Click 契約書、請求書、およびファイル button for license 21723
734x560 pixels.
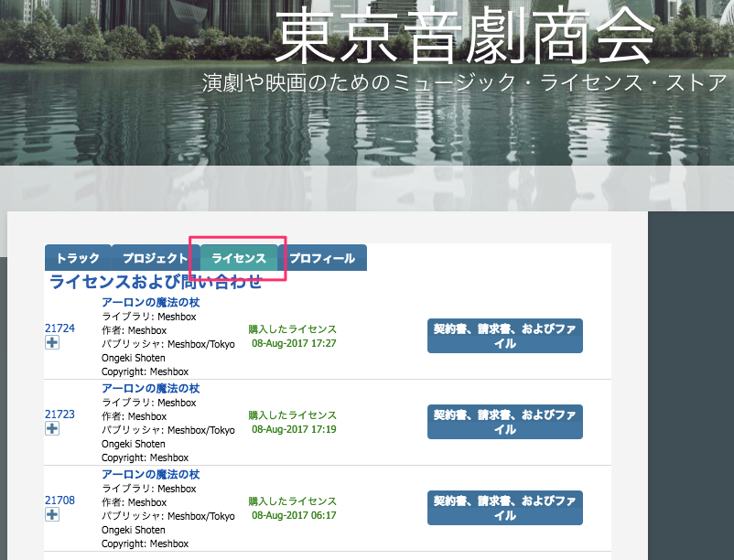tap(504, 422)
